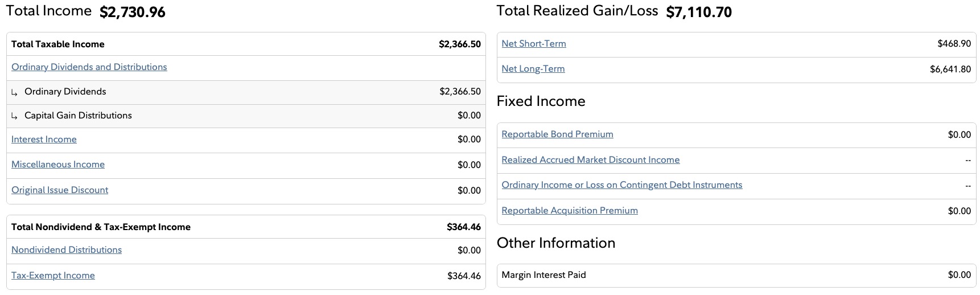Click the arrow icon beside Capital Gain Distributions
Viewport: 980px width, 295px height.
(15, 116)
